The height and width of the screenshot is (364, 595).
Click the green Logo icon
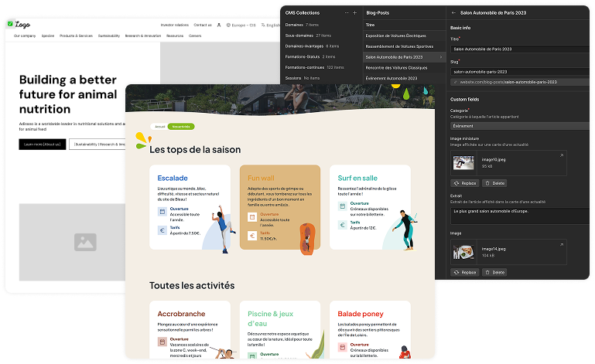coord(10,25)
